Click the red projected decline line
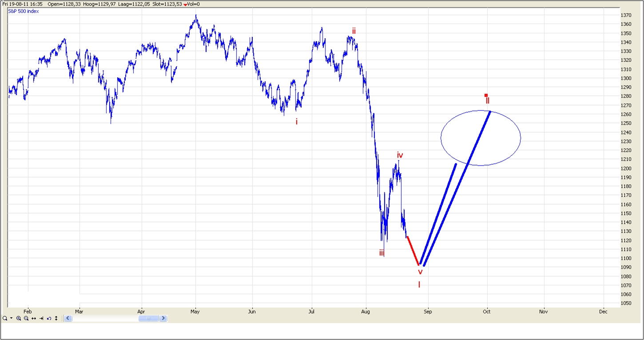The image size is (644, 340). [x=413, y=251]
